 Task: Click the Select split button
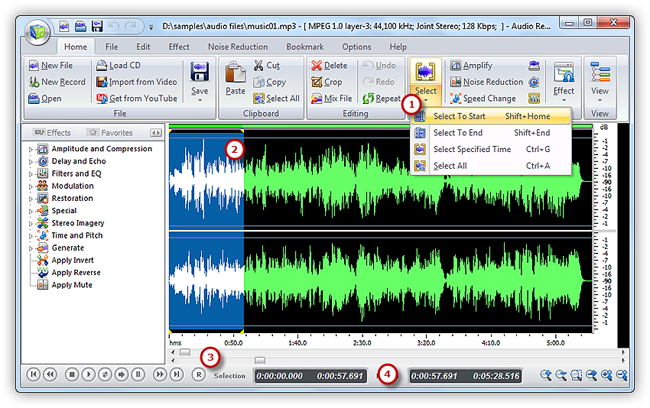click(425, 81)
